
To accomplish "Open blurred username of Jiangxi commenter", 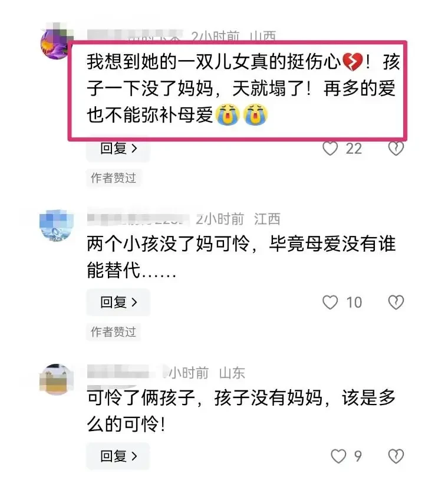I will tap(139, 219).
